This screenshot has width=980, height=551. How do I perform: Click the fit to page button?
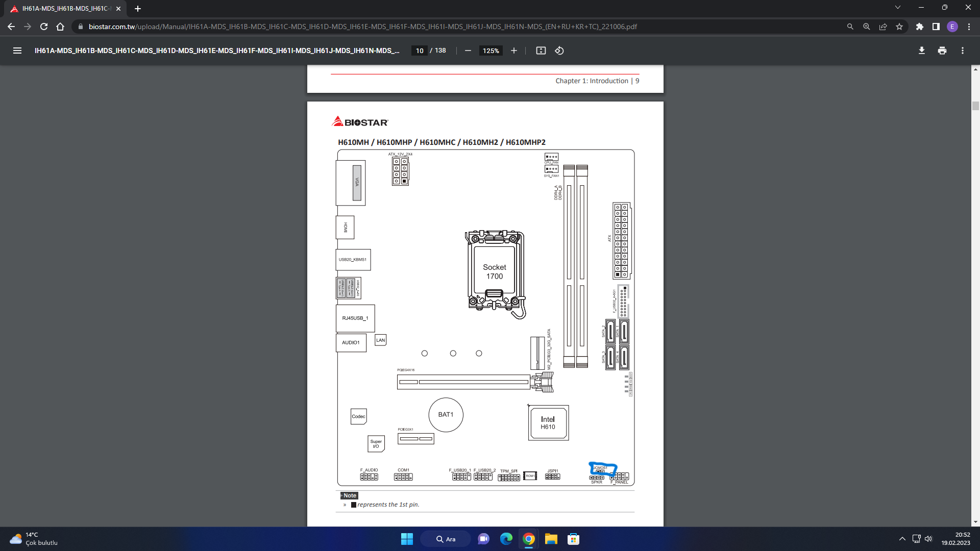(x=541, y=51)
